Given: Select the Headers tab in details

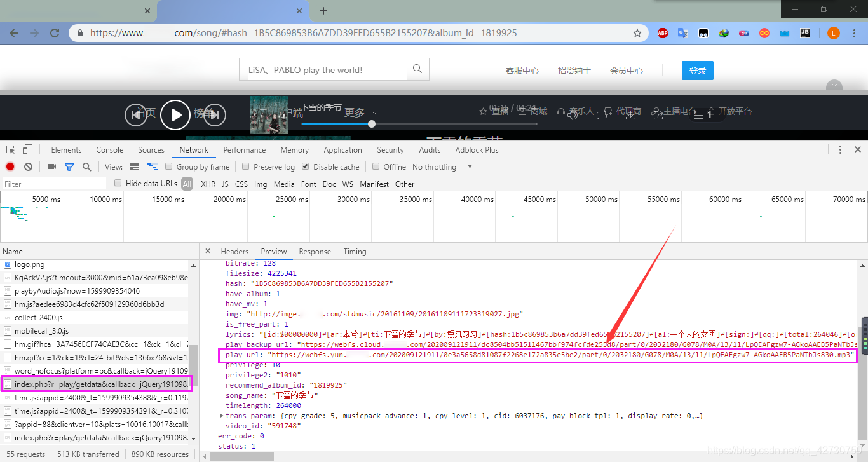Looking at the screenshot, I should 234,251.
